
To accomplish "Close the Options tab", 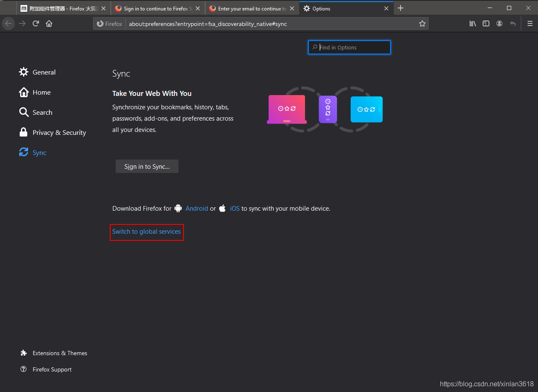I will [x=387, y=8].
